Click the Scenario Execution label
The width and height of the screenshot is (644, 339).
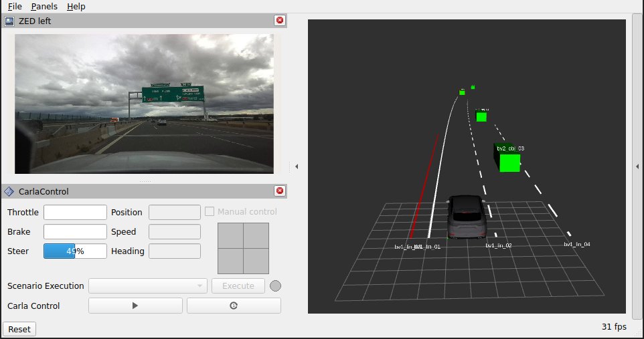click(x=46, y=286)
